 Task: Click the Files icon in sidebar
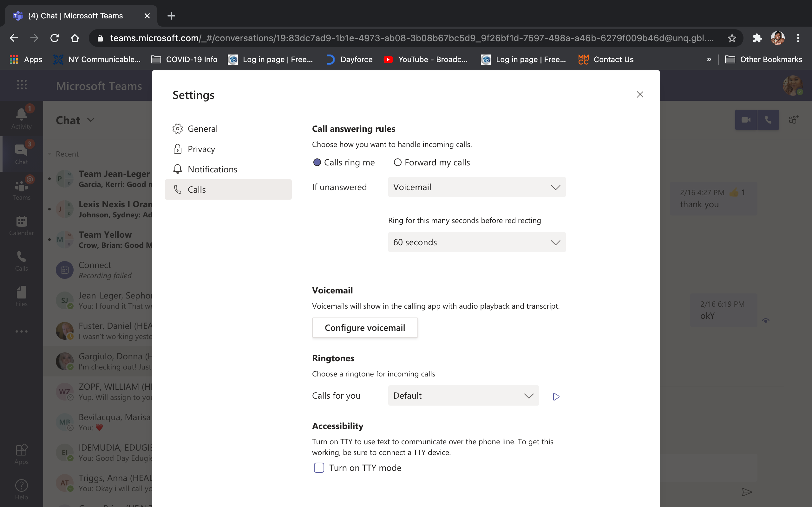point(22,296)
